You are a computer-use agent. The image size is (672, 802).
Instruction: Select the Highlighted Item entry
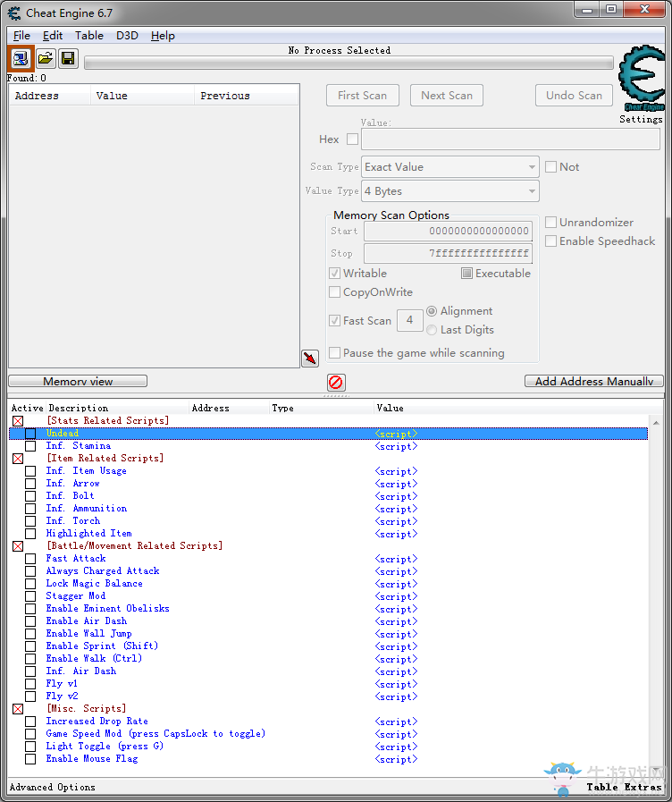tap(89, 534)
